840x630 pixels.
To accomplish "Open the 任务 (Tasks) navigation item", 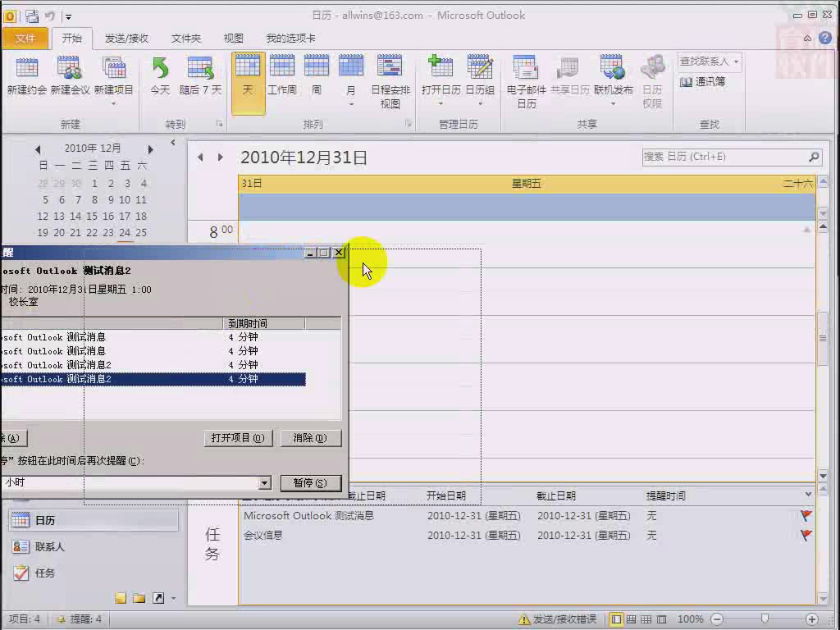I will click(94, 573).
